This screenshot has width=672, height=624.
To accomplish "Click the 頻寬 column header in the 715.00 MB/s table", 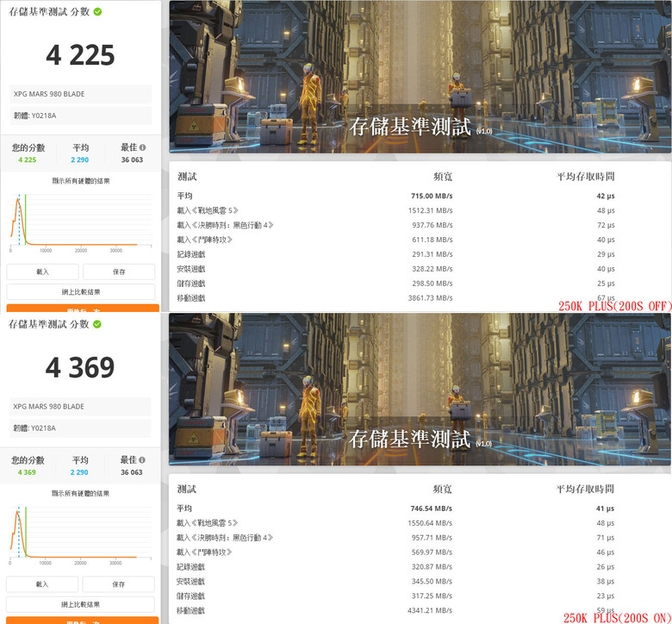I will click(x=443, y=177).
